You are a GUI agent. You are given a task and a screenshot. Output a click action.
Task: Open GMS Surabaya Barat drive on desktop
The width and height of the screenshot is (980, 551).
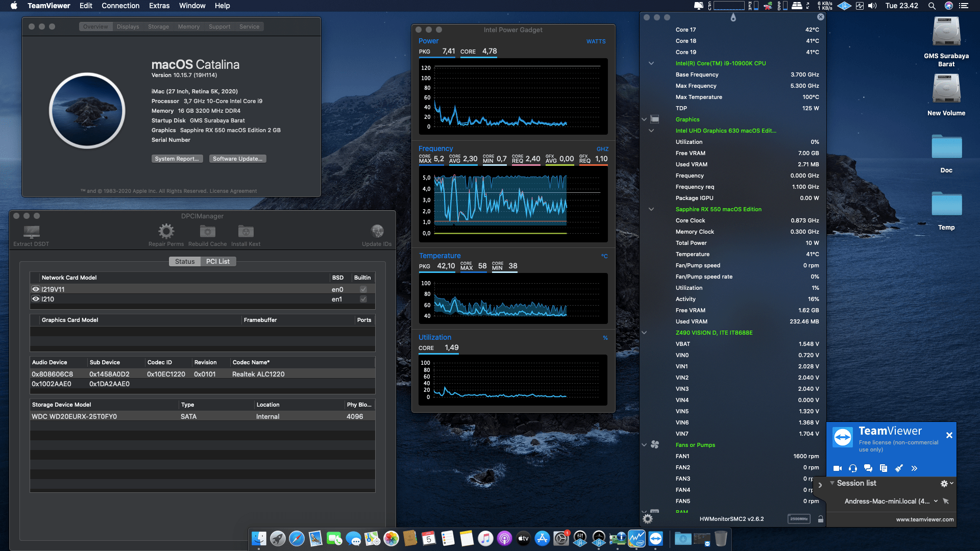[x=946, y=32]
